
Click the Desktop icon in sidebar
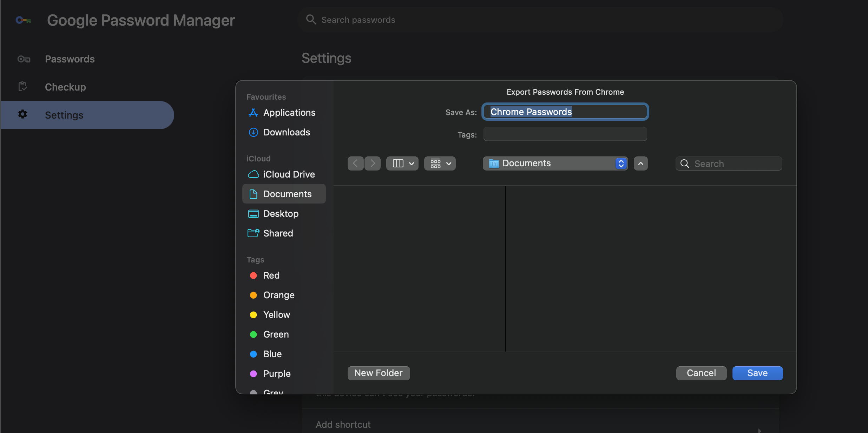coord(253,214)
